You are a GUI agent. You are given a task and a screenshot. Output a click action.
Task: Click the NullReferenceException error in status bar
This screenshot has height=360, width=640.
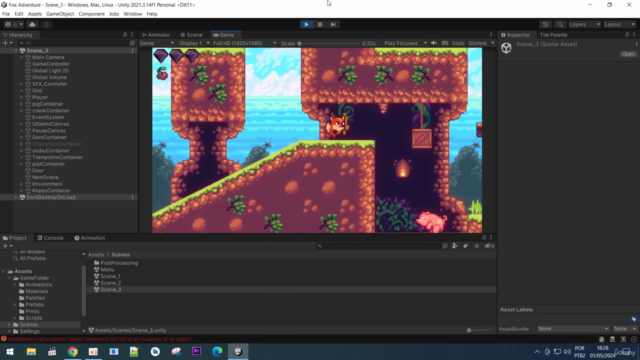(x=100, y=339)
